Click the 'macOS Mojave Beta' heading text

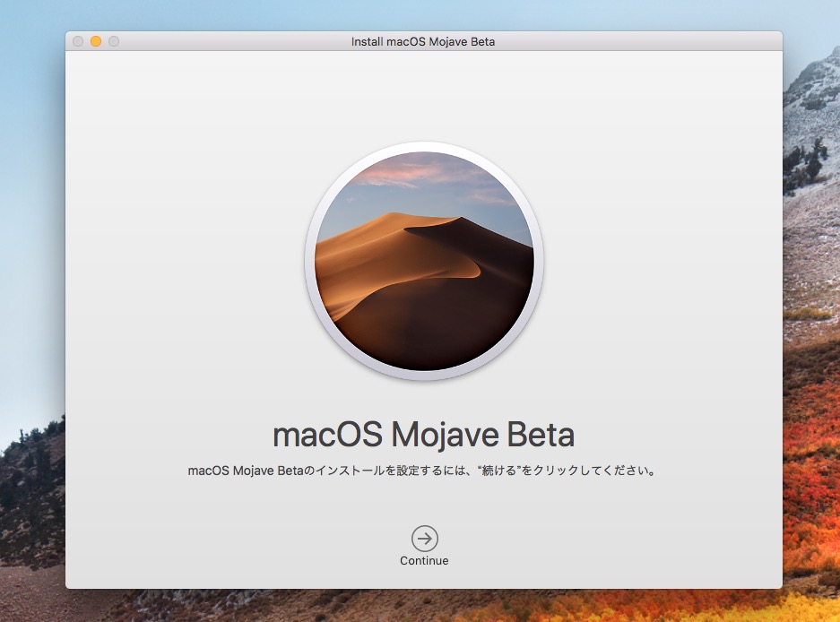pos(424,434)
